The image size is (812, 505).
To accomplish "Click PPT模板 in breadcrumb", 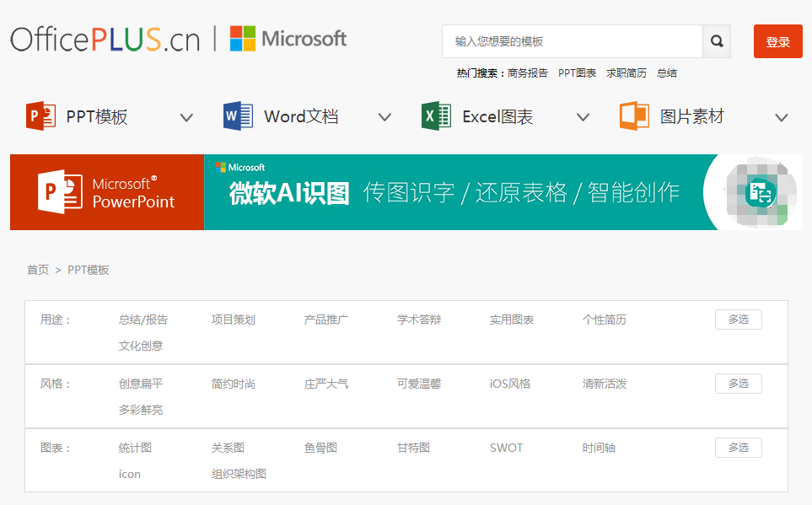I will point(89,270).
